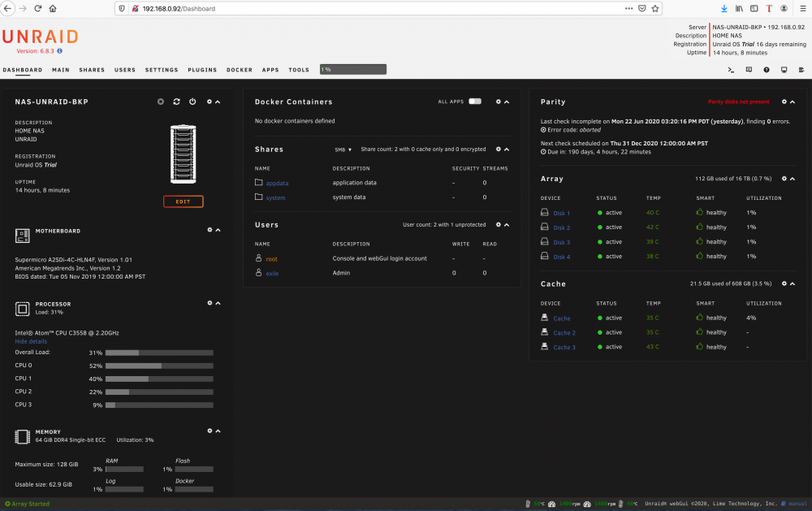
Task: Click the Disk 1 device icon
Action: pos(544,212)
